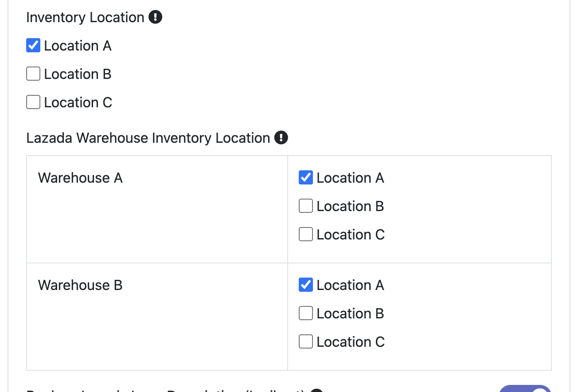Click the Lazada Warehouse Inventory Location heading
The width and height of the screenshot is (578, 392).
148,138
